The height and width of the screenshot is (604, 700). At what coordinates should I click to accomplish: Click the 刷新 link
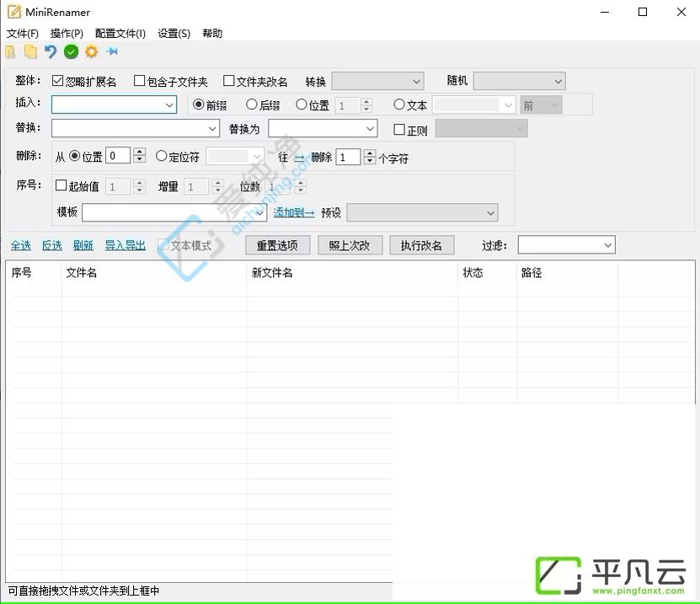click(x=83, y=245)
